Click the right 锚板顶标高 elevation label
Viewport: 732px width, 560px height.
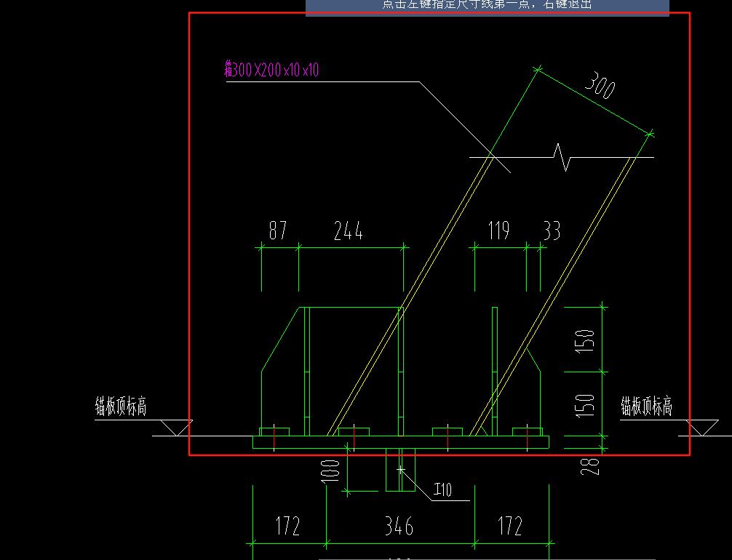coord(647,406)
